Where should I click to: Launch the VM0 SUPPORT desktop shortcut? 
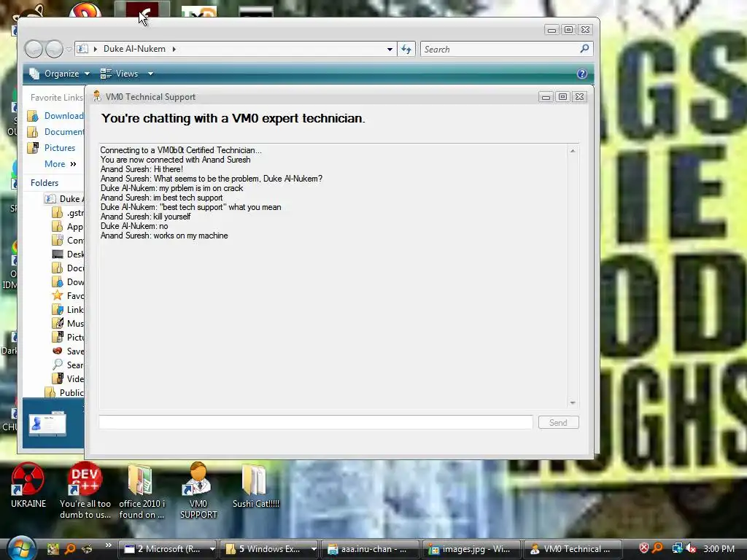[198, 491]
